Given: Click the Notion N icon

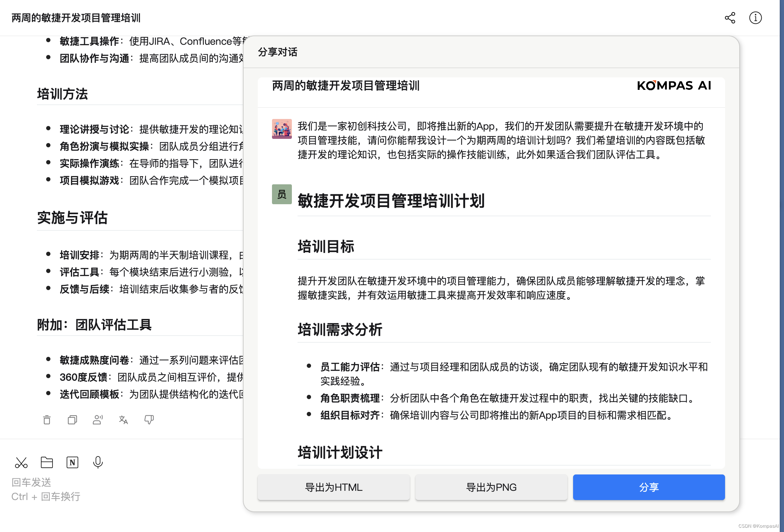Looking at the screenshot, I should [72, 462].
